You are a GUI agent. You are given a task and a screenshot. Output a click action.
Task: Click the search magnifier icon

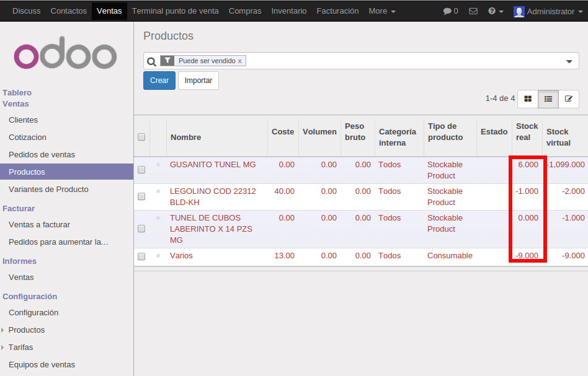tap(151, 61)
